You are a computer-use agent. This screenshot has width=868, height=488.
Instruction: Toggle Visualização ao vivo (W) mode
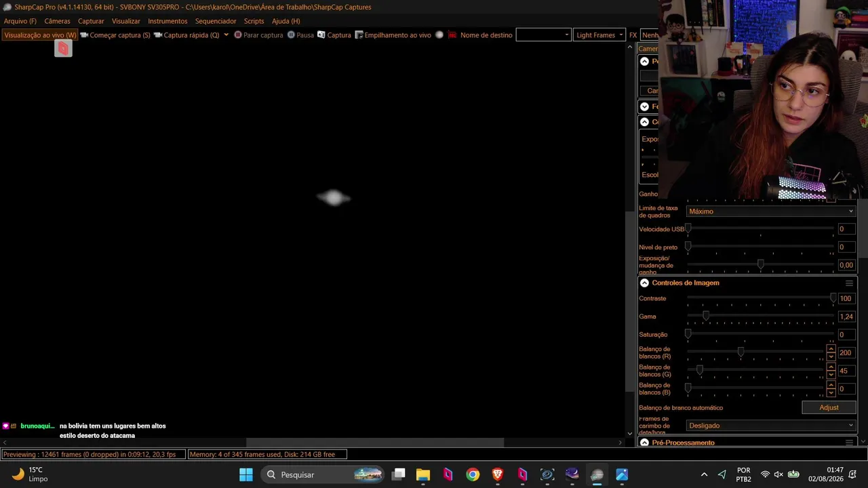pyautogui.click(x=40, y=35)
